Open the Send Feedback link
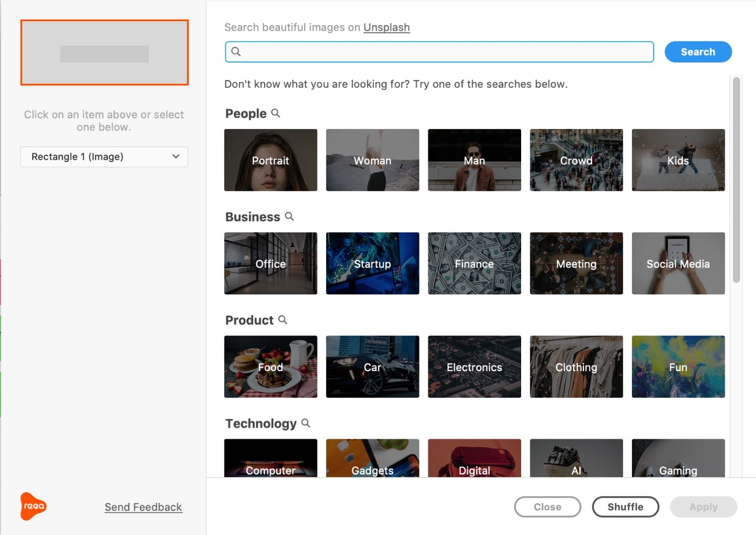 (143, 507)
